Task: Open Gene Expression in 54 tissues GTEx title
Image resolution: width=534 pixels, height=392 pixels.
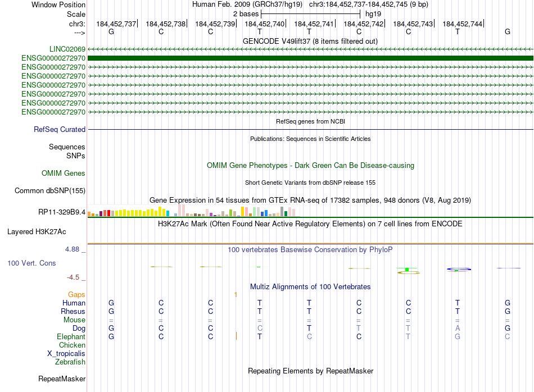Action: tap(310, 200)
